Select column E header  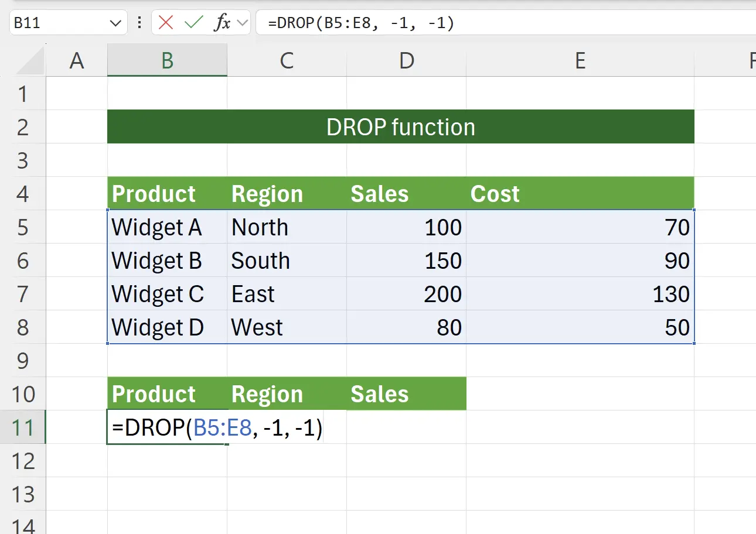coord(580,60)
